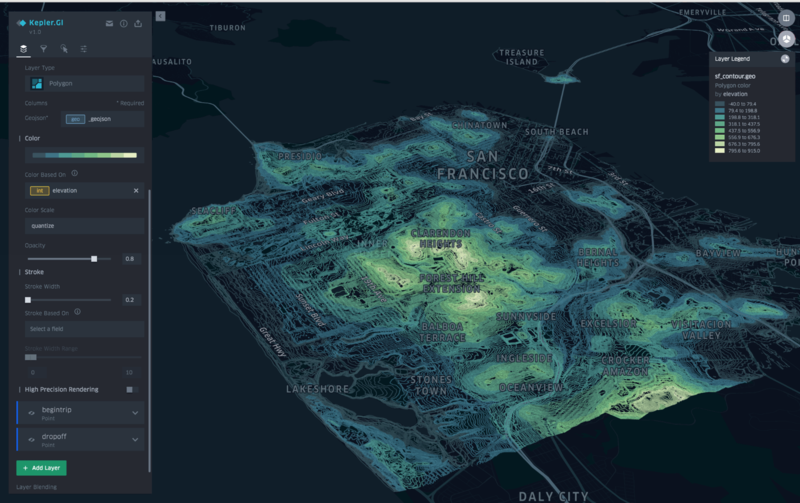Open the Filters tab with funnel icon
Viewport: 800px width, 503px height.
click(44, 49)
